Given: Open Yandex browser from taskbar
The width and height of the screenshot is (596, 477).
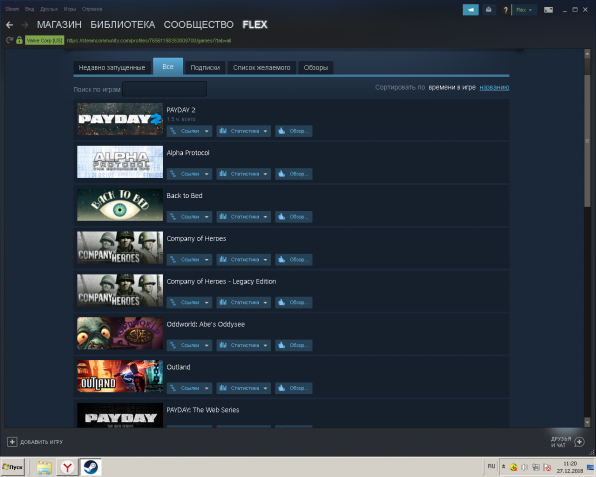Looking at the screenshot, I should [x=68, y=467].
